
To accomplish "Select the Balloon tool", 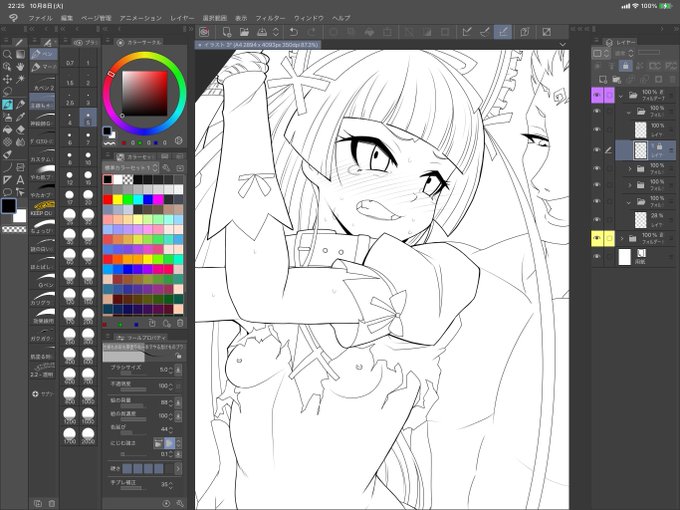I will coord(7,192).
